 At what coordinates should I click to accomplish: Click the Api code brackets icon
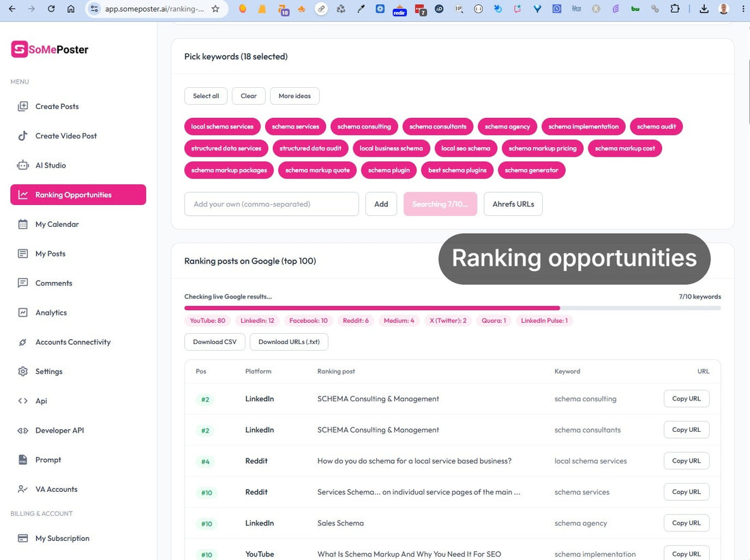pos(22,401)
